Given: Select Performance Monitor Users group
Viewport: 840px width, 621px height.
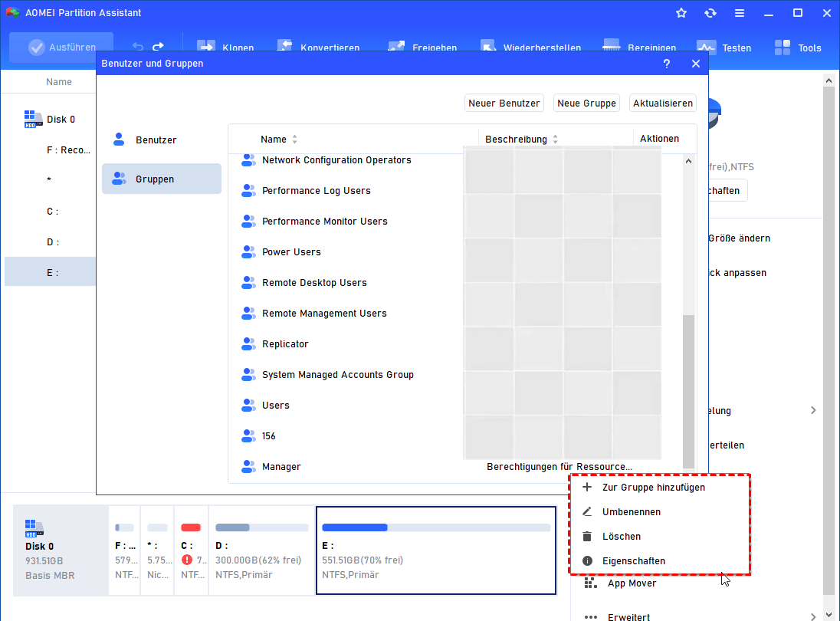Looking at the screenshot, I should pos(325,222).
